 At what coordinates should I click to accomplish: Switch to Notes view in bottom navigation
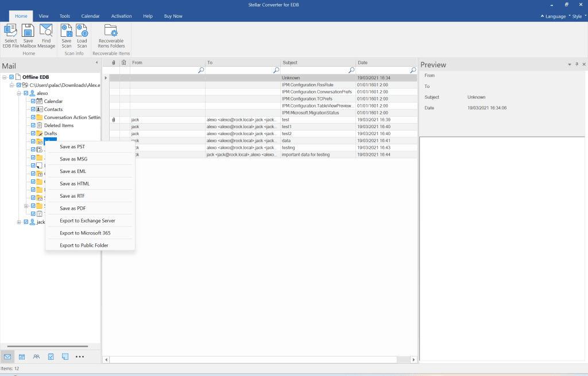pos(65,357)
